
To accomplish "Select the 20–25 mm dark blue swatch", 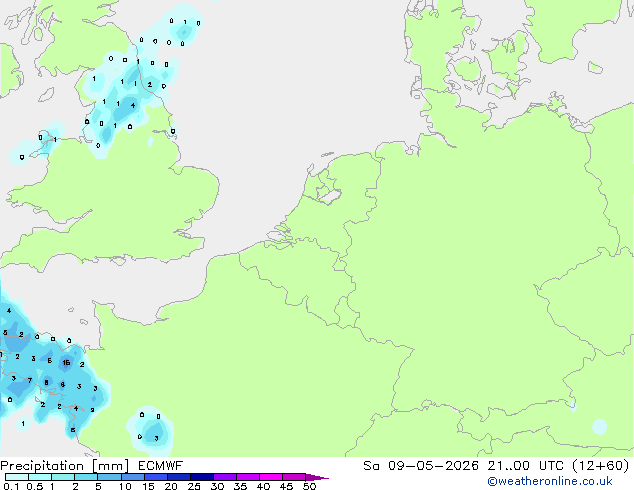I will [178, 477].
